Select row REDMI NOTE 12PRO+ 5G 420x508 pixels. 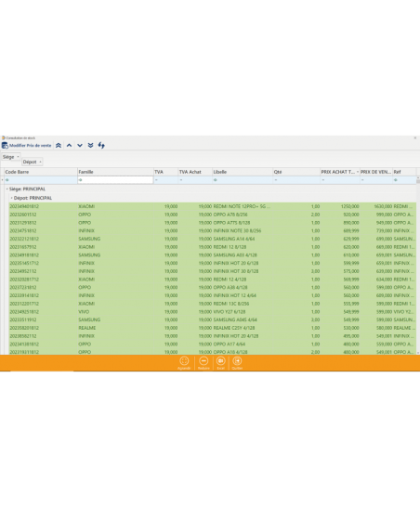212,206
